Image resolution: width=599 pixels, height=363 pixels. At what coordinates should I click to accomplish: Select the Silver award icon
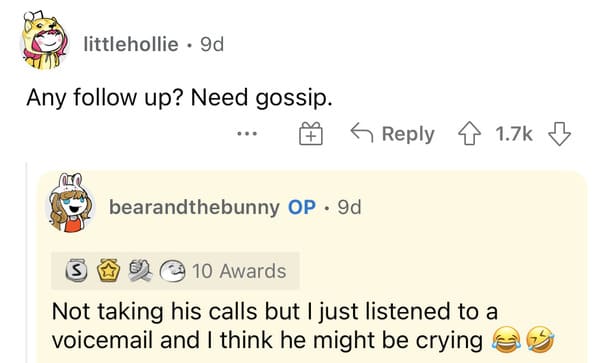tap(76, 271)
